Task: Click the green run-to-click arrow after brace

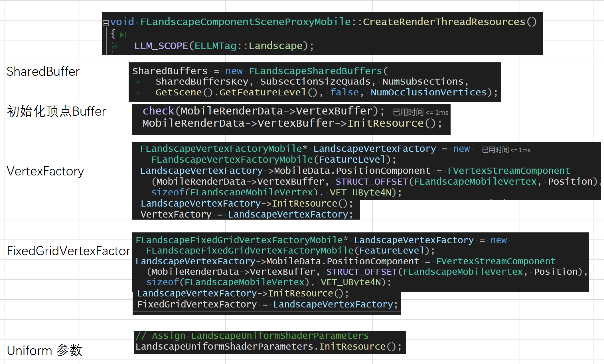Action: pos(123,35)
